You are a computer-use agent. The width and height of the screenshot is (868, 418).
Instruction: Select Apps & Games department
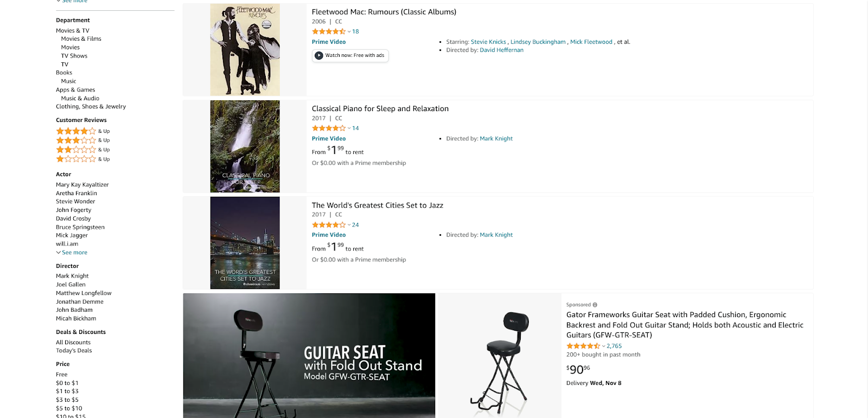(75, 90)
